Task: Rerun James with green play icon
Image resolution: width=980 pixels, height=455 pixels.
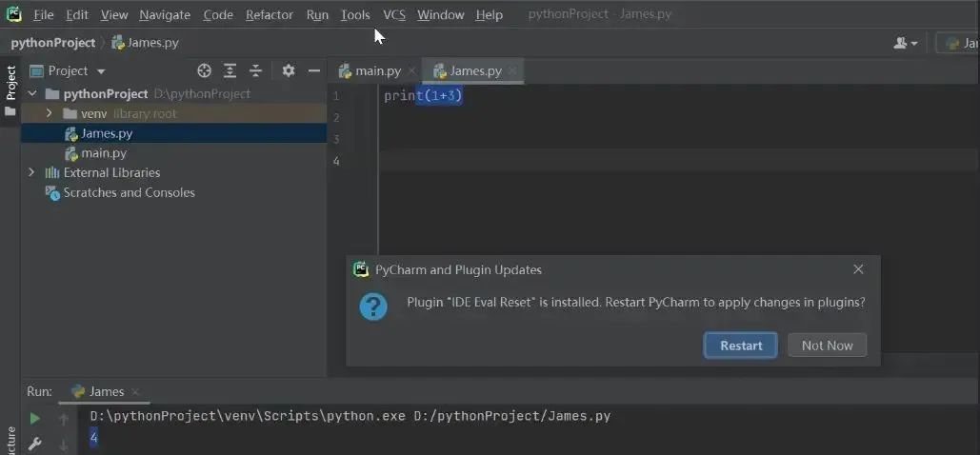Action: tap(35, 418)
